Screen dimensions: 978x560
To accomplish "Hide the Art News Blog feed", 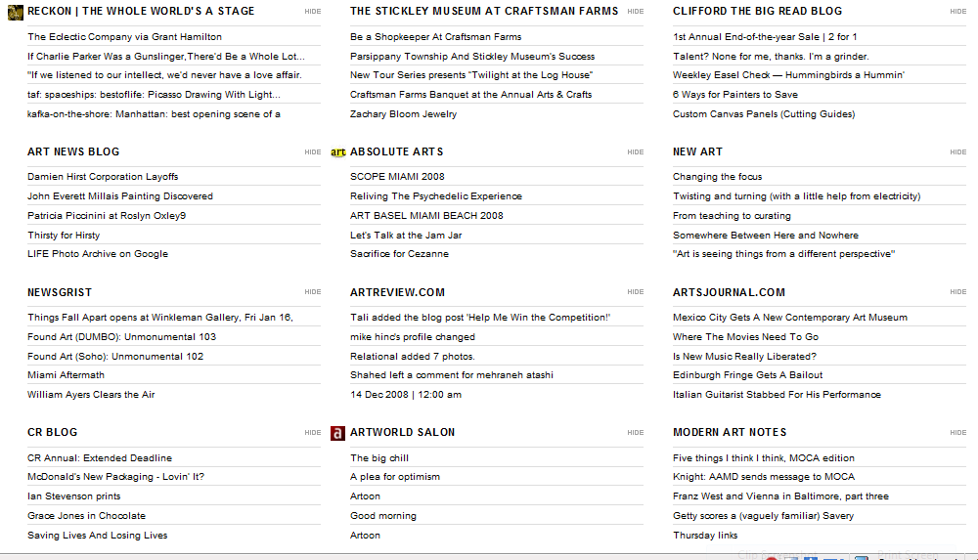I will pyautogui.click(x=313, y=152).
